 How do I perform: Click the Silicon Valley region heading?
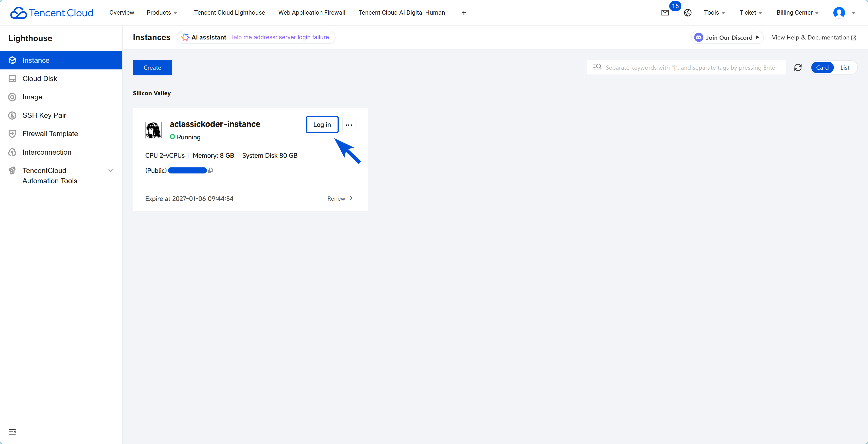(x=152, y=93)
